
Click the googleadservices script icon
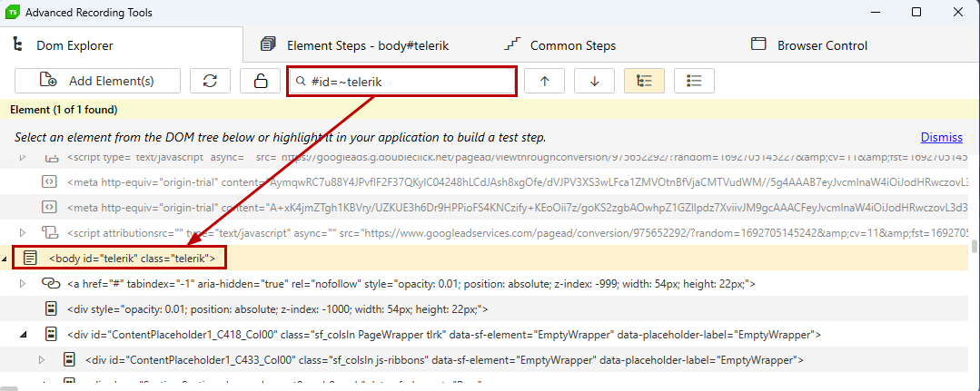pos(50,232)
